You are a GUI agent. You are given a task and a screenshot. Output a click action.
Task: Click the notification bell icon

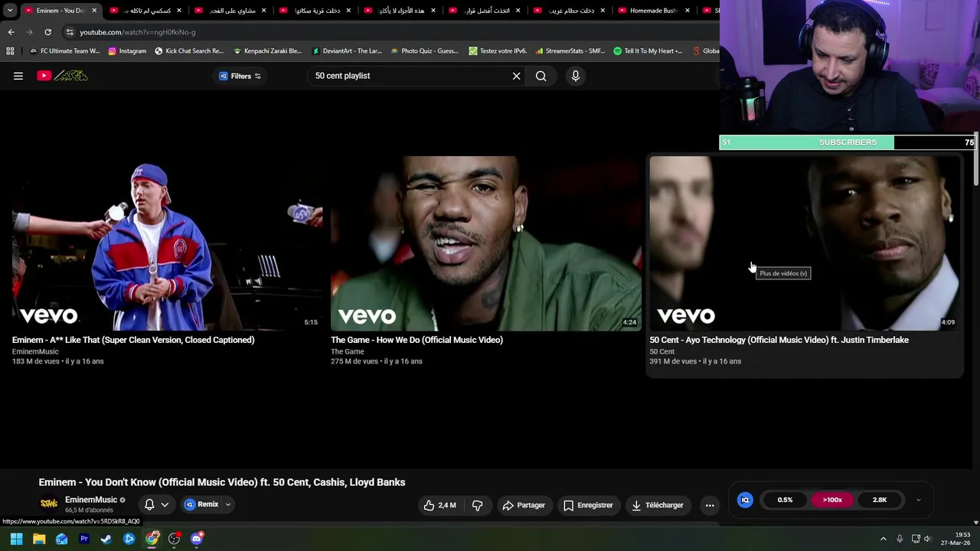(x=149, y=504)
